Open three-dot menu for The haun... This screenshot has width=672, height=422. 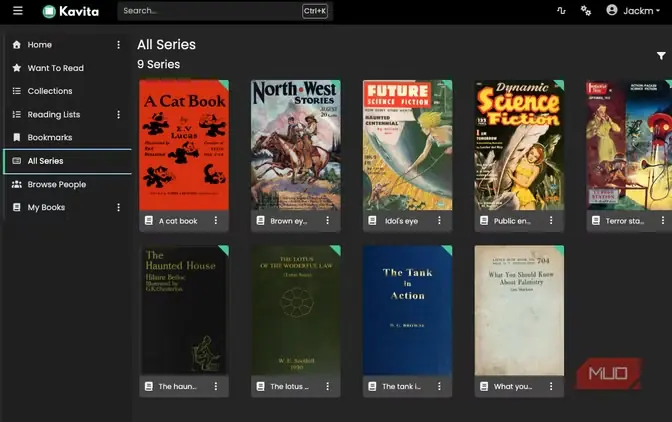tap(216, 386)
